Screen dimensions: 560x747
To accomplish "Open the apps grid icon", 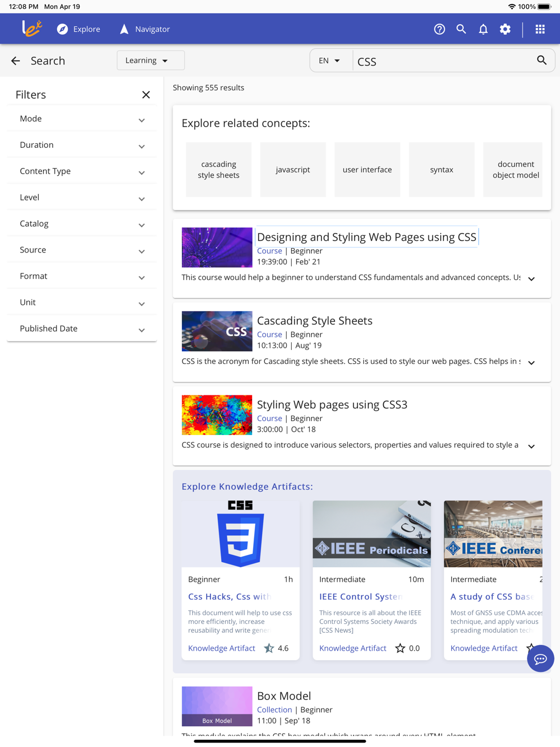I will pos(540,29).
